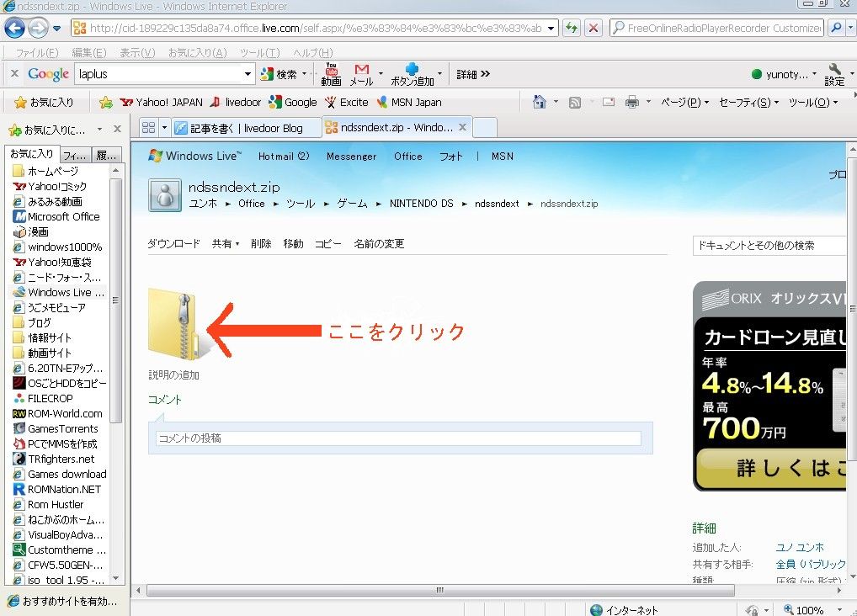This screenshot has height=616, width=857.
Task: Open MSN Japan favorites bar link
Action: tap(409, 102)
